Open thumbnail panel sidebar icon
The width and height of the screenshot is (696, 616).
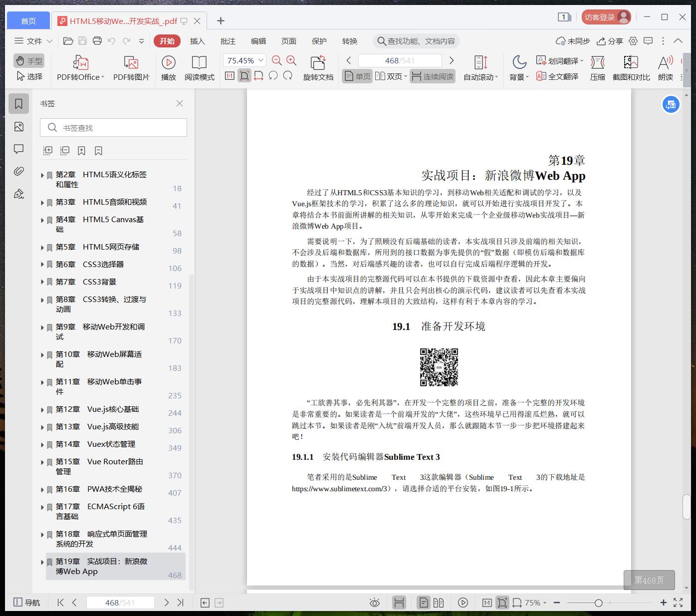[x=19, y=127]
